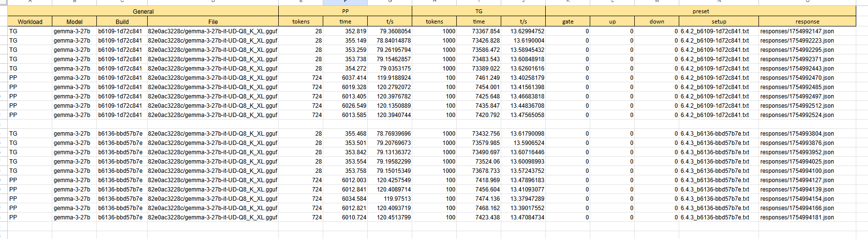
Task: Click the responses/1754994154.json cell
Action: tap(807, 198)
